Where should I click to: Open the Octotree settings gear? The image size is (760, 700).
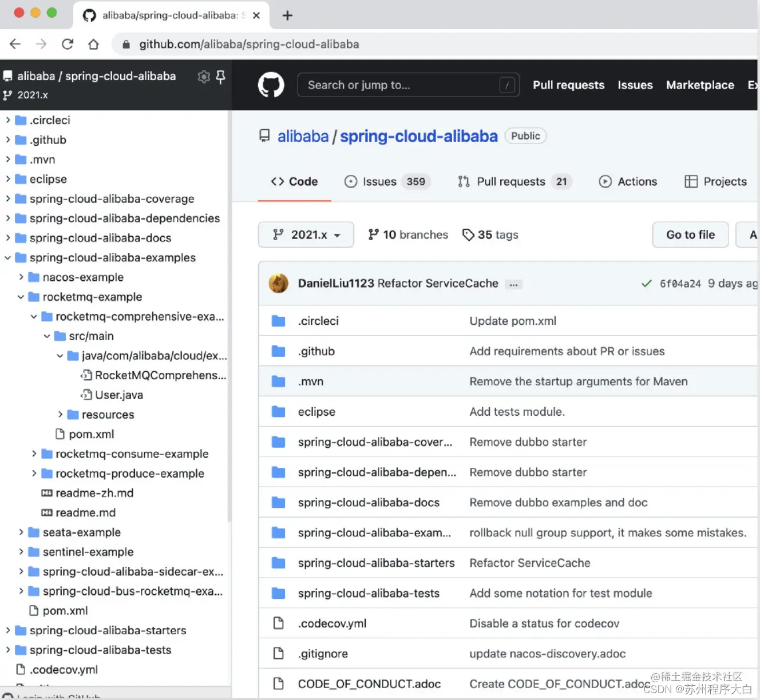point(204,77)
